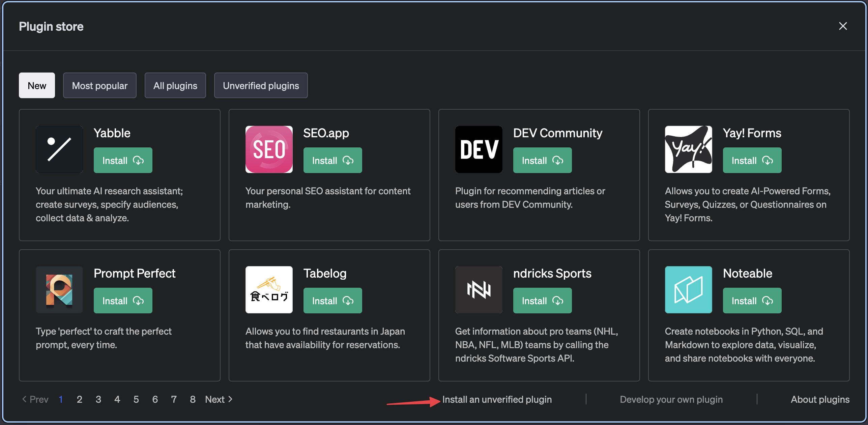The width and height of the screenshot is (868, 425).
Task: Click the Prompt Perfect icon
Action: (x=59, y=289)
